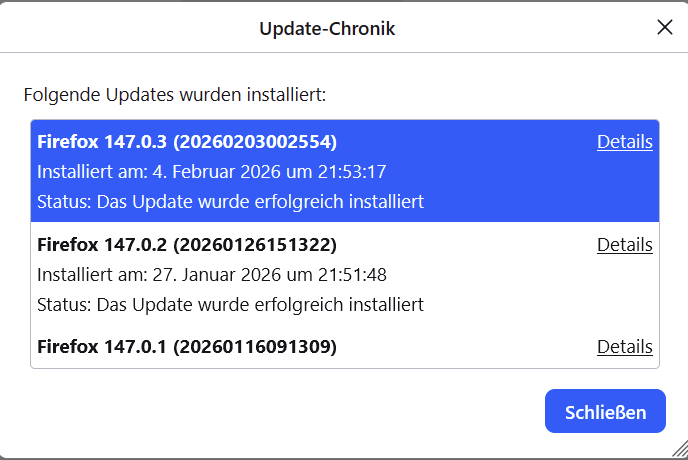The height and width of the screenshot is (460, 688).
Task: Click the status line under Firefox 147.0.2
Action: click(x=230, y=304)
